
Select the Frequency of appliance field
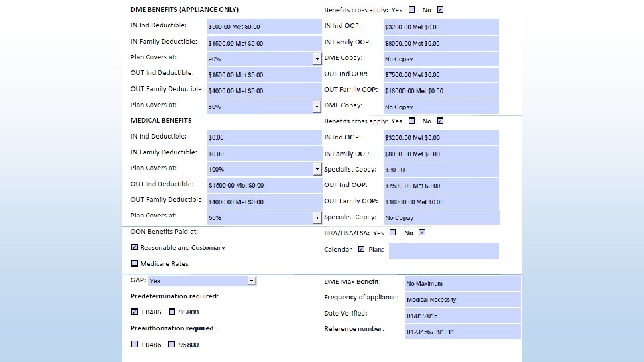pyautogui.click(x=462, y=300)
